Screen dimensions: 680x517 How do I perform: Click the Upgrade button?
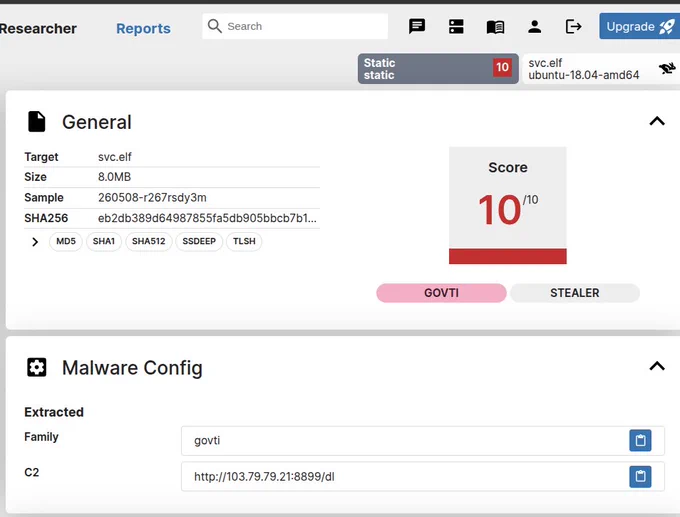coord(639,26)
